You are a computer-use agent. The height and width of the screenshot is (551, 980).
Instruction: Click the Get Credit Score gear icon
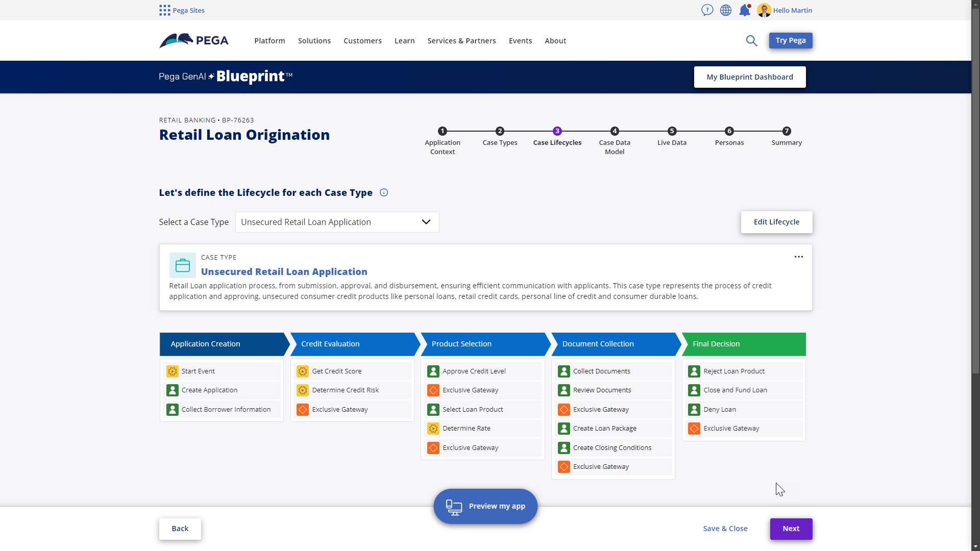[x=303, y=371]
